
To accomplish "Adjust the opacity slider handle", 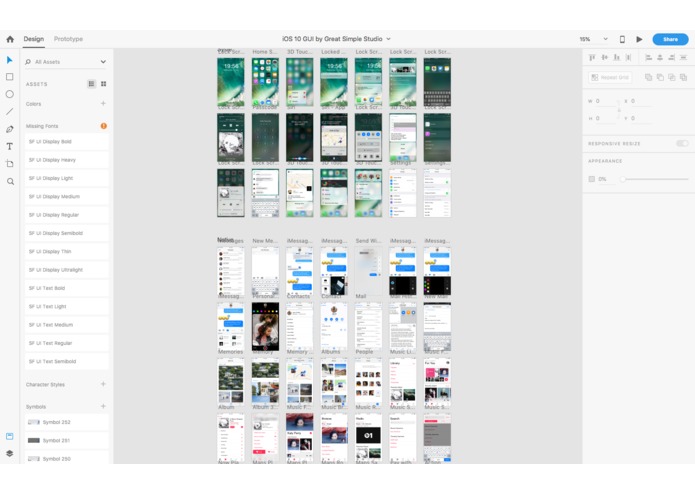I will (623, 179).
